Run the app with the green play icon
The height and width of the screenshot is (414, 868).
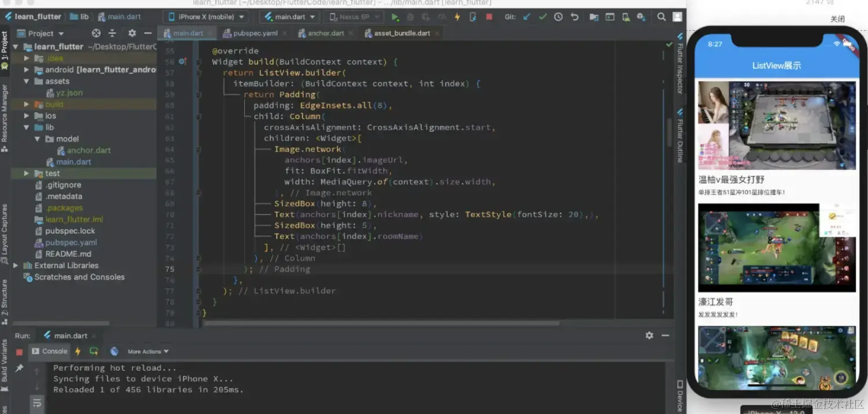pyautogui.click(x=395, y=17)
